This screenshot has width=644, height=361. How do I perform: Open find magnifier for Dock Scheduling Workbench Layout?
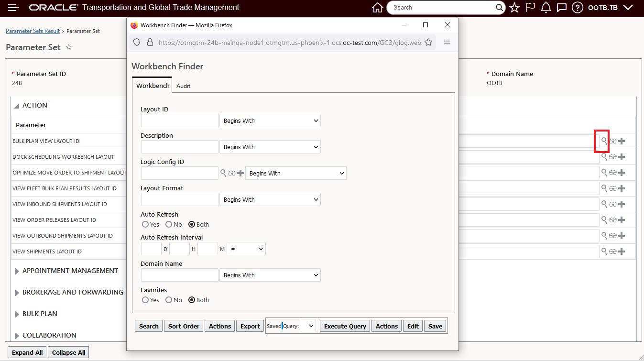click(x=604, y=157)
